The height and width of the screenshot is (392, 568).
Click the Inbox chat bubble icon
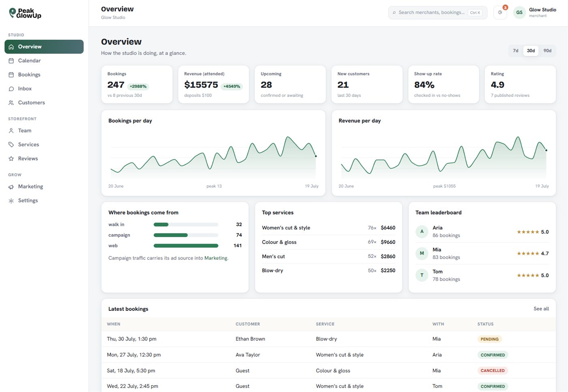(11, 89)
